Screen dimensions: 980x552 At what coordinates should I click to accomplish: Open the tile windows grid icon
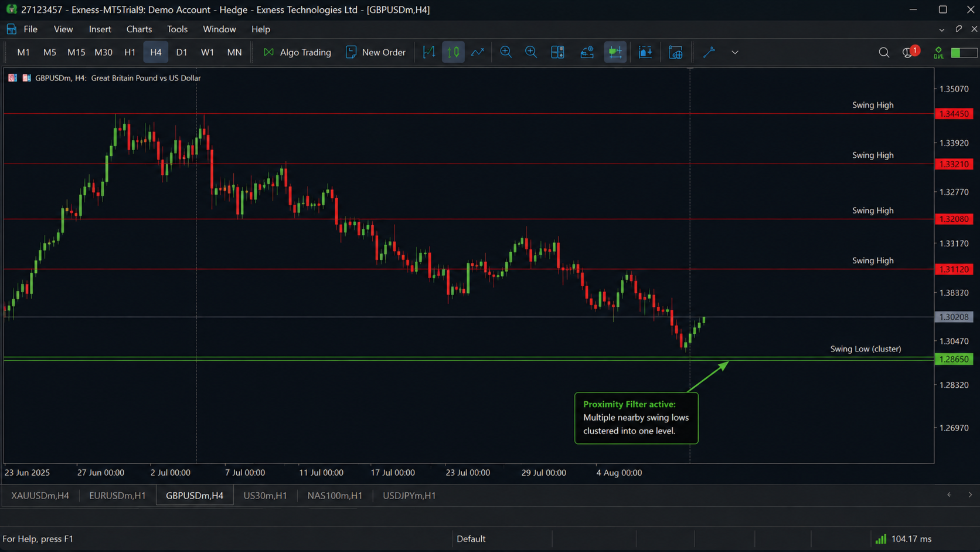pos(557,52)
